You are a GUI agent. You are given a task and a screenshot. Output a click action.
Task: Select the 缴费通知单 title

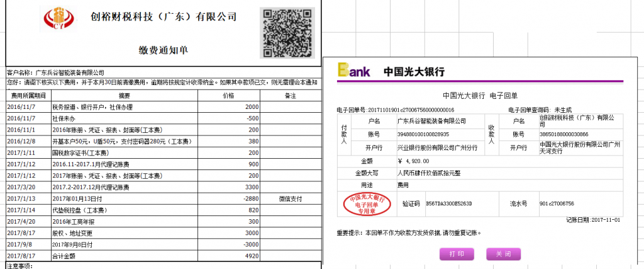click(164, 50)
